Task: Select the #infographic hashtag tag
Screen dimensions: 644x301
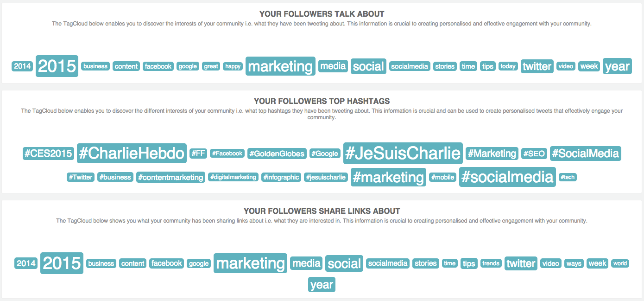Action: click(x=281, y=177)
